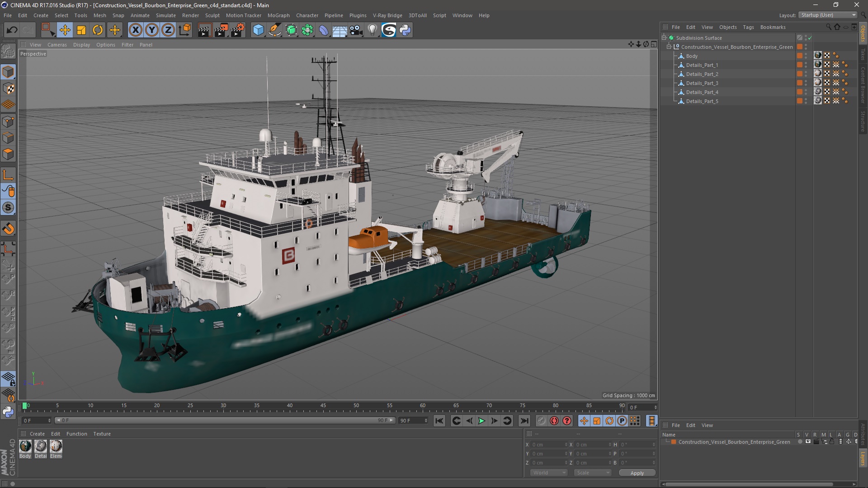Open the Scale mode dropdown

(x=593, y=473)
